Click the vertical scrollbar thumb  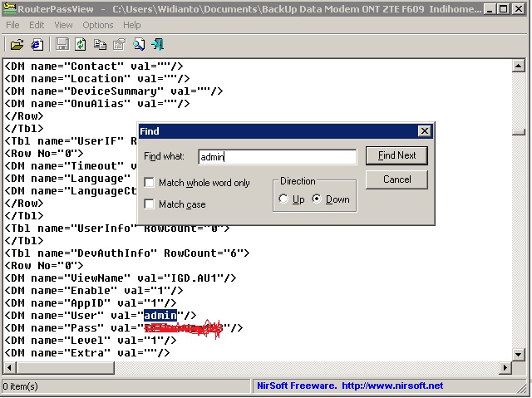coord(518,132)
